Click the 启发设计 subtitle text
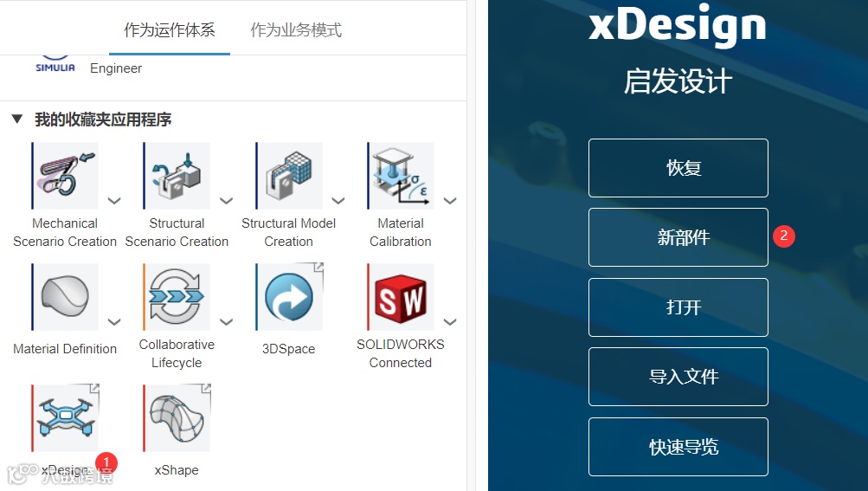868x491 pixels. pos(678,81)
